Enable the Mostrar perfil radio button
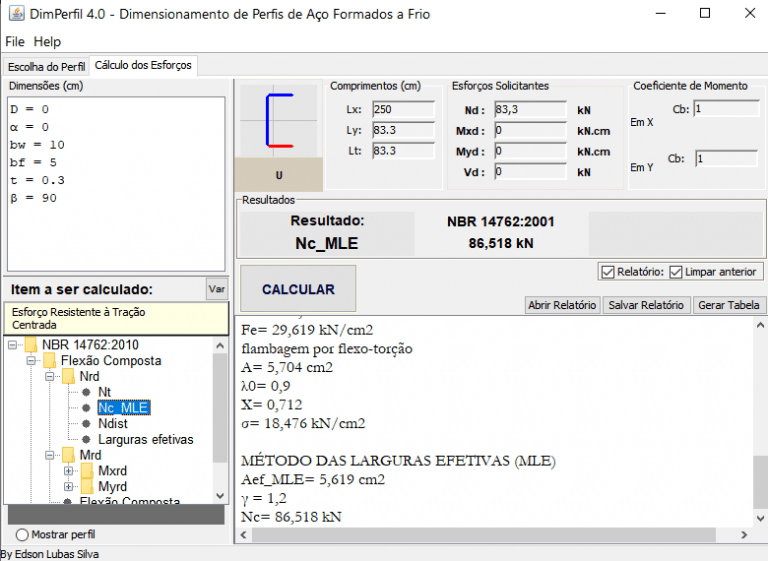 [22, 535]
